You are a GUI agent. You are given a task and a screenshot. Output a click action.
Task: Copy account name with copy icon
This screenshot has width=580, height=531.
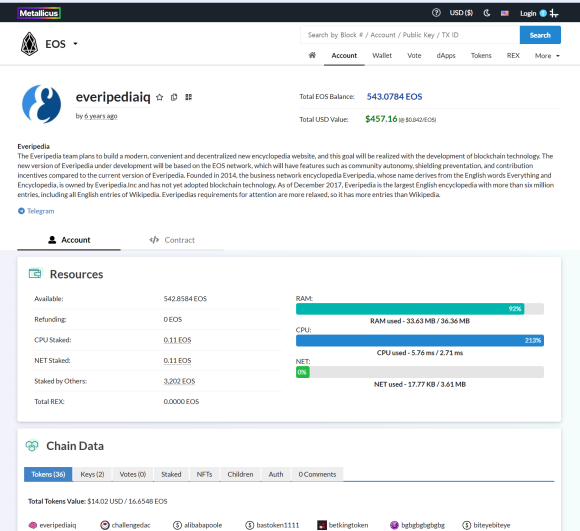click(174, 97)
